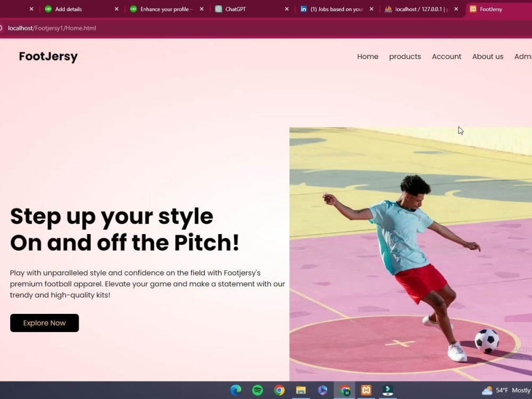Click the heading 'Step up your style'

[x=112, y=217]
